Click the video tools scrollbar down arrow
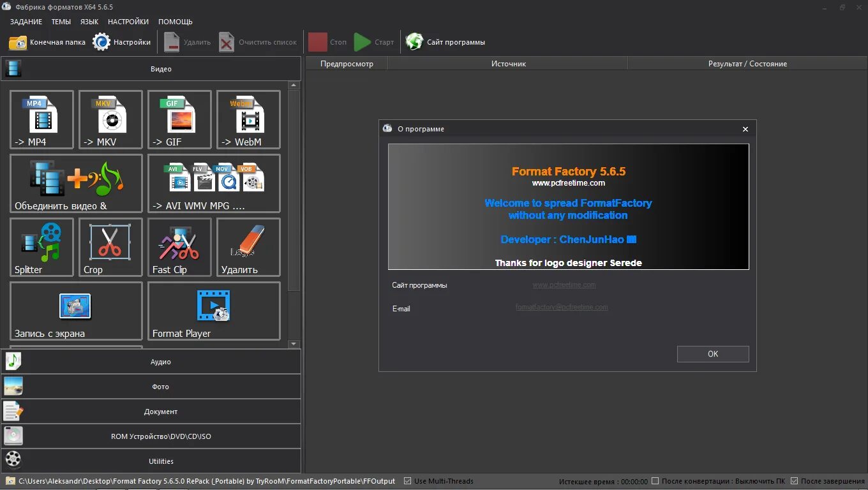 tap(294, 344)
